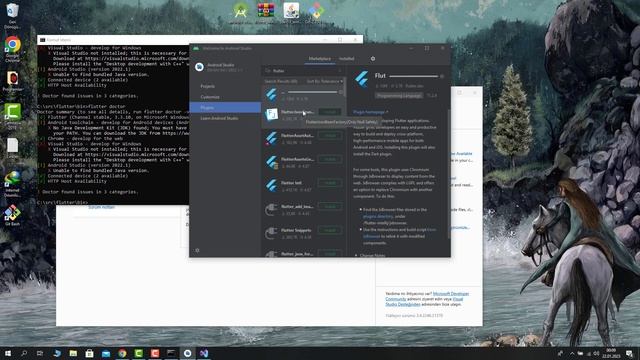This screenshot has height=360, width=640.
Task: Select the FlutterAssetAutoCompletion plugin icon
Action: click(271, 138)
